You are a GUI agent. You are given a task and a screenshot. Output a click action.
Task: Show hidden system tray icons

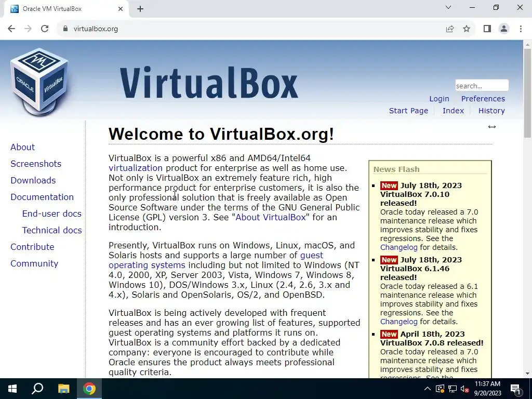428,389
